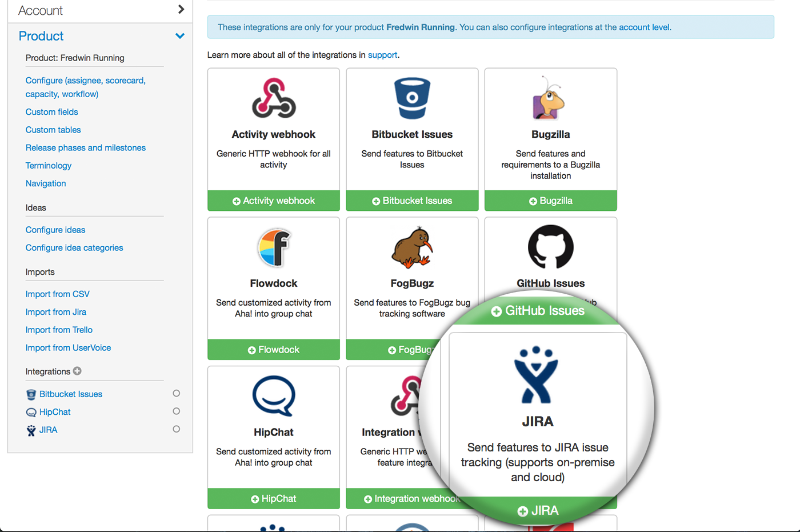Viewport: 800px width, 532px height.
Task: Click the plus icon beside Integrations heading
Action: pyautogui.click(x=77, y=371)
